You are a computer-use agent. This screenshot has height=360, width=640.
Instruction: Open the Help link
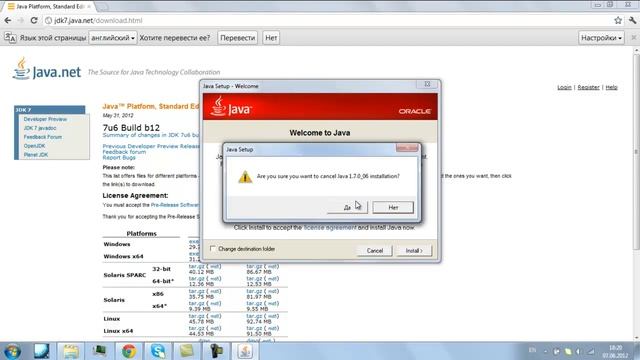[x=611, y=87]
